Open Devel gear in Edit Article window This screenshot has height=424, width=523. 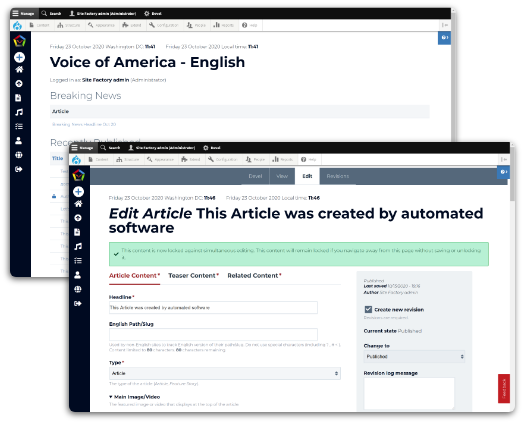click(x=211, y=148)
